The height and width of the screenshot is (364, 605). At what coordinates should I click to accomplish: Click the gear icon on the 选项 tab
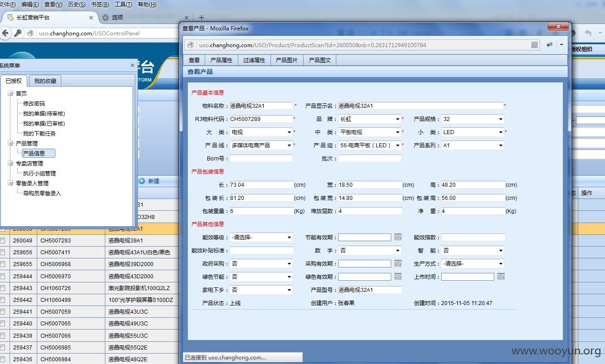(x=105, y=18)
